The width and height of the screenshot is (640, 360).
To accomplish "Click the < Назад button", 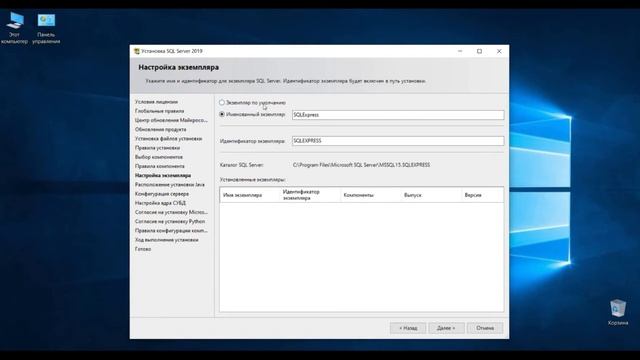I will tap(408, 328).
